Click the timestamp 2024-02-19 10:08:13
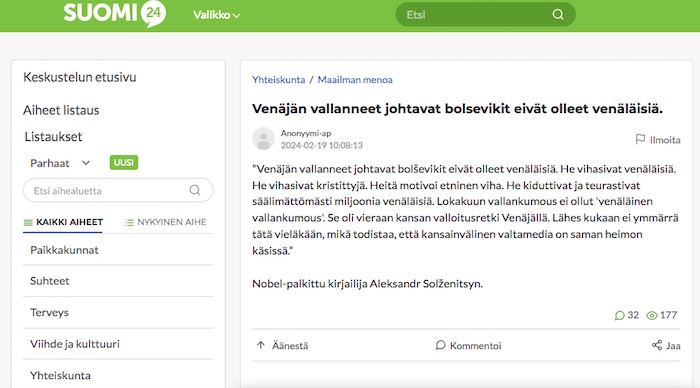 tap(321, 146)
